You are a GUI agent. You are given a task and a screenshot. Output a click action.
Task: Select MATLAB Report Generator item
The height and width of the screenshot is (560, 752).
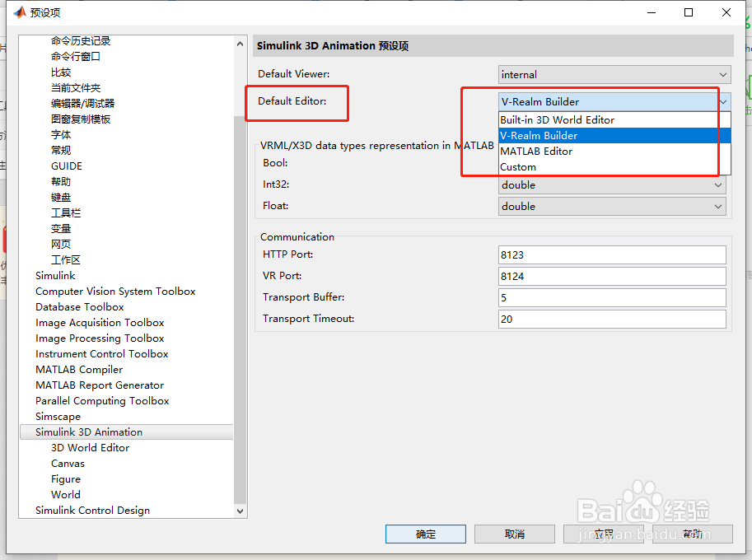pyautogui.click(x=100, y=385)
